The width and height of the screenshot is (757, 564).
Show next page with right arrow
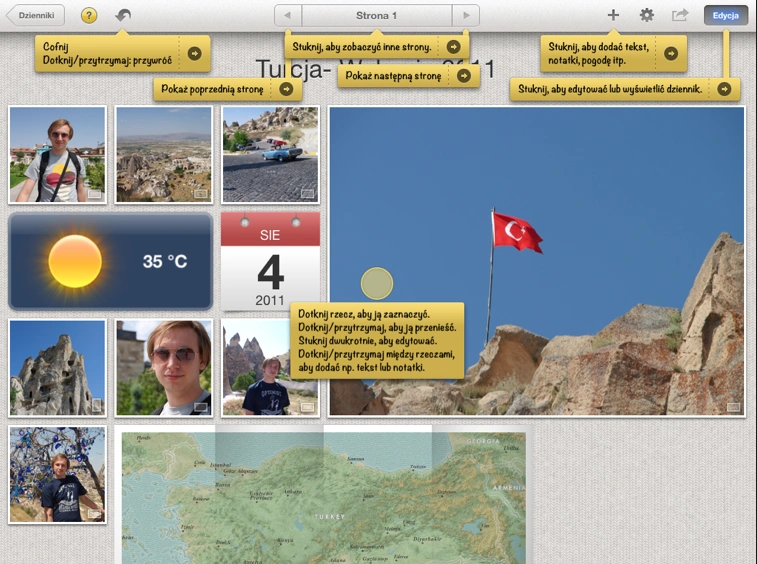point(466,15)
